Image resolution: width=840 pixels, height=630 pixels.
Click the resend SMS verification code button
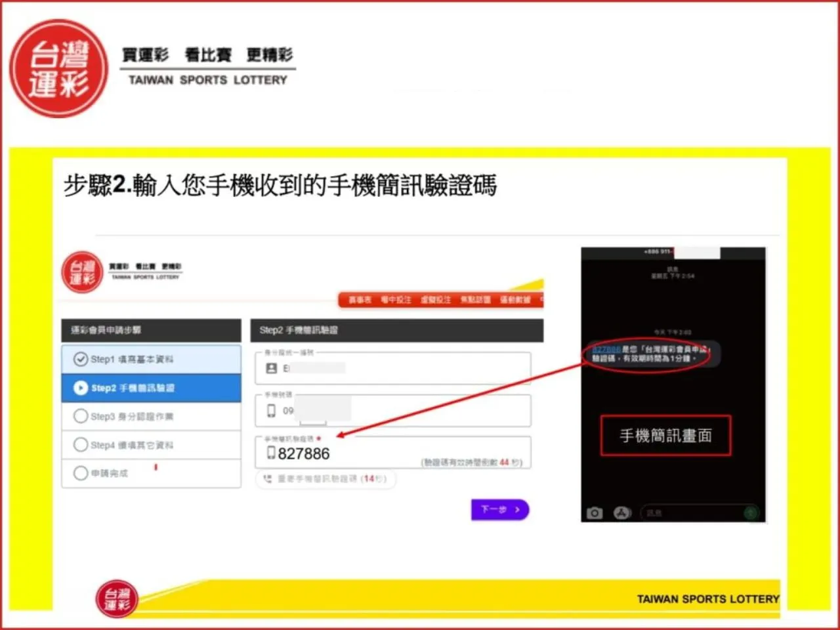(x=326, y=479)
